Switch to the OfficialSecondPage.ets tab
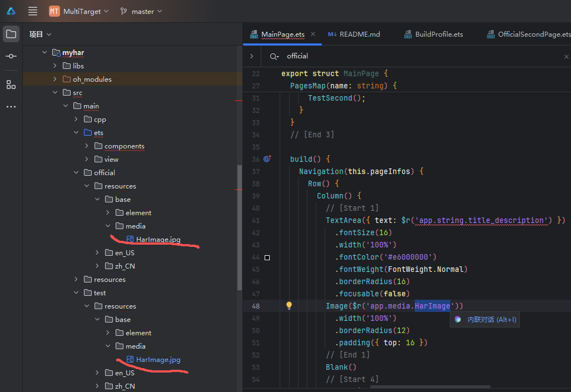Image resolution: width=571 pixels, height=392 pixels. pos(529,34)
